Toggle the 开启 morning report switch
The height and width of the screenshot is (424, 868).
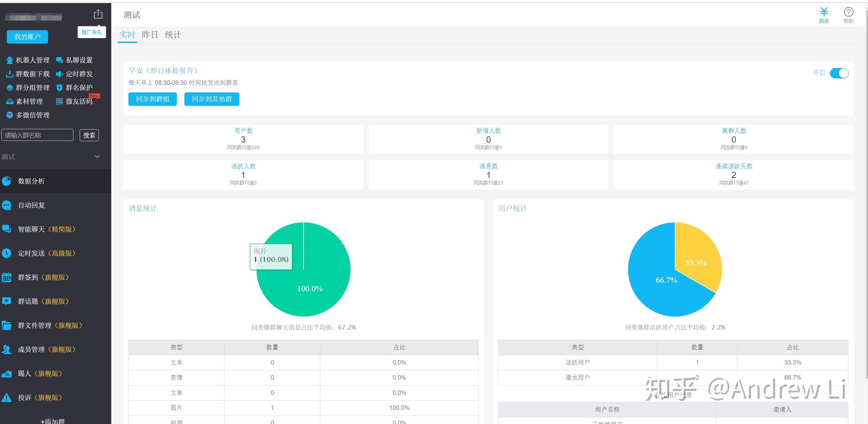(839, 73)
